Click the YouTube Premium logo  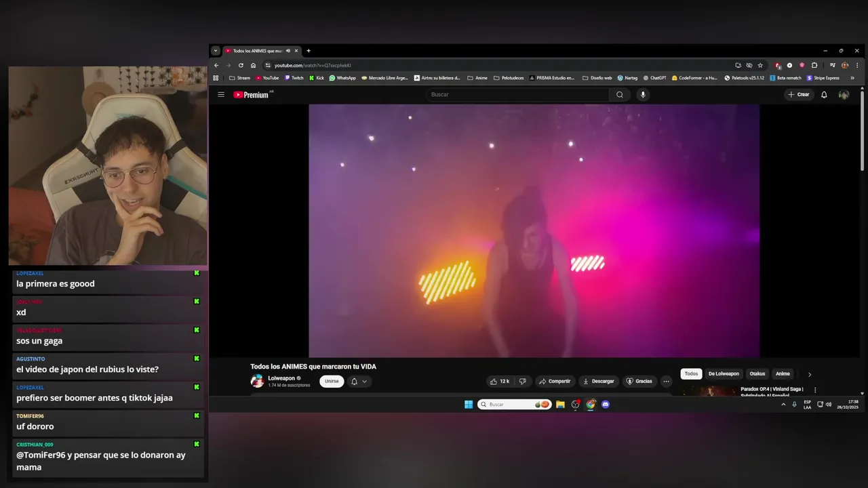252,95
